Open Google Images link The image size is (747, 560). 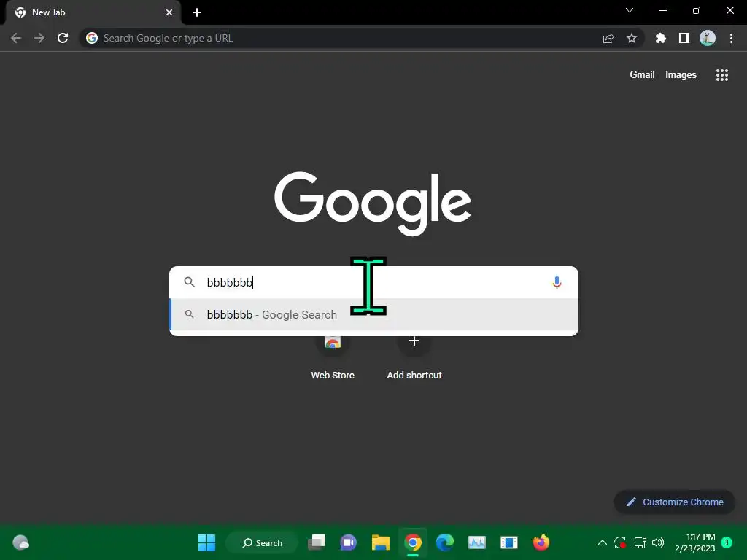681,75
